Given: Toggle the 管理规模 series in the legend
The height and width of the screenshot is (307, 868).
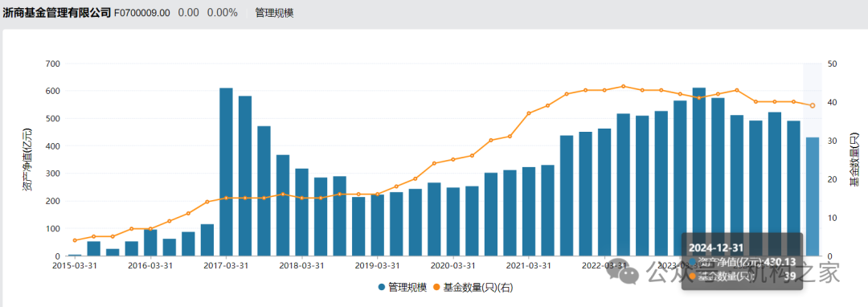Looking at the screenshot, I should (403, 288).
